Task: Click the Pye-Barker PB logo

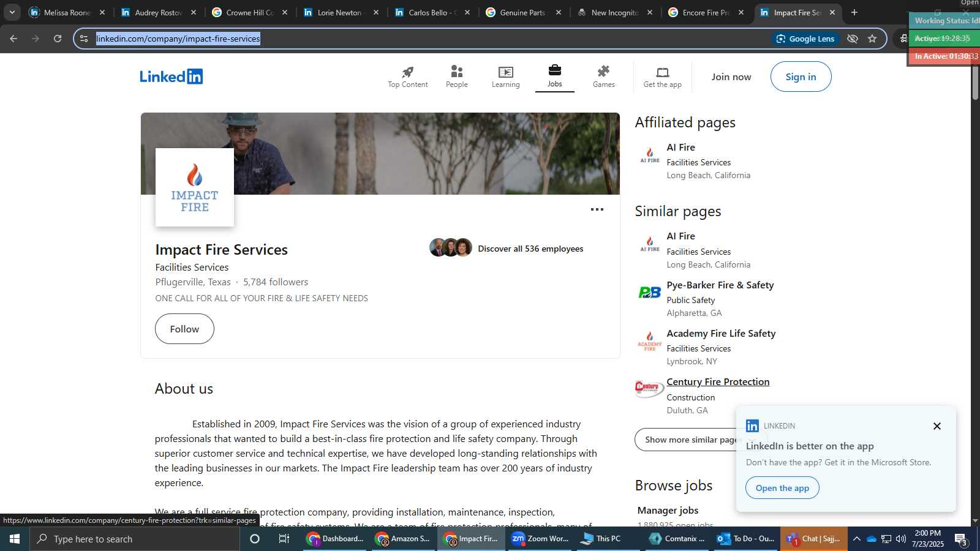Action: (650, 293)
